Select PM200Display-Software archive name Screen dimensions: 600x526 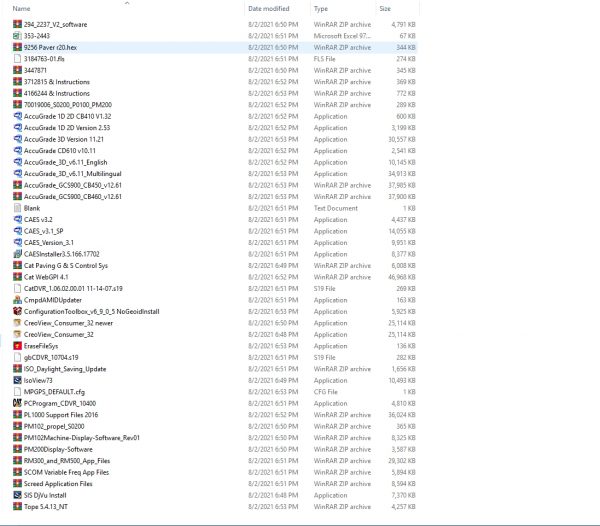pyautogui.click(x=58, y=449)
